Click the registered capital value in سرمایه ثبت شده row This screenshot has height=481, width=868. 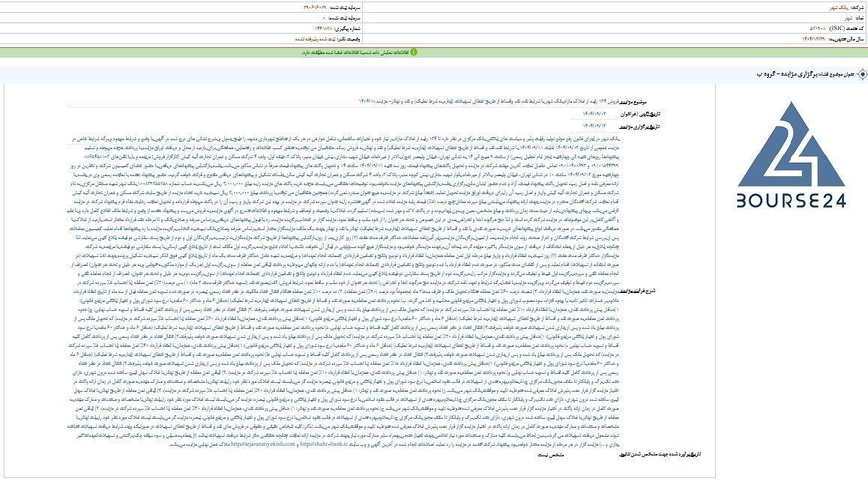pyautogui.click(x=315, y=7)
